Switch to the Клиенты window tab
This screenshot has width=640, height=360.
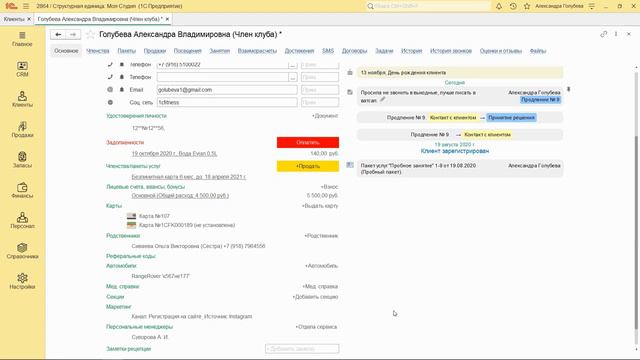pos(14,19)
